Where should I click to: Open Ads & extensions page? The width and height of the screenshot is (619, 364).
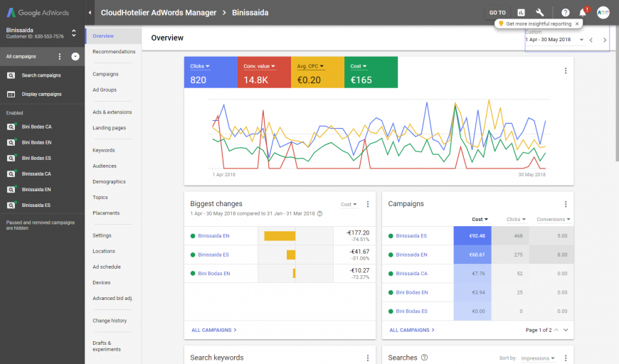112,112
